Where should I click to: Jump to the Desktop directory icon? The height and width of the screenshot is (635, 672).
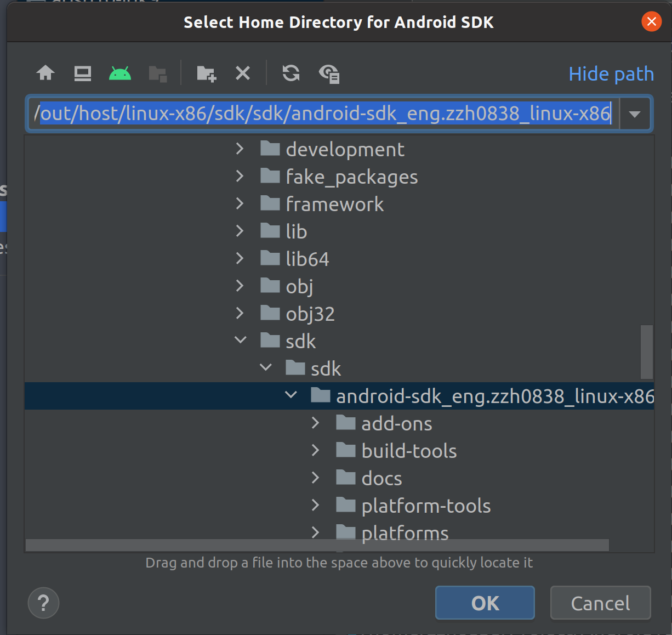click(x=83, y=73)
